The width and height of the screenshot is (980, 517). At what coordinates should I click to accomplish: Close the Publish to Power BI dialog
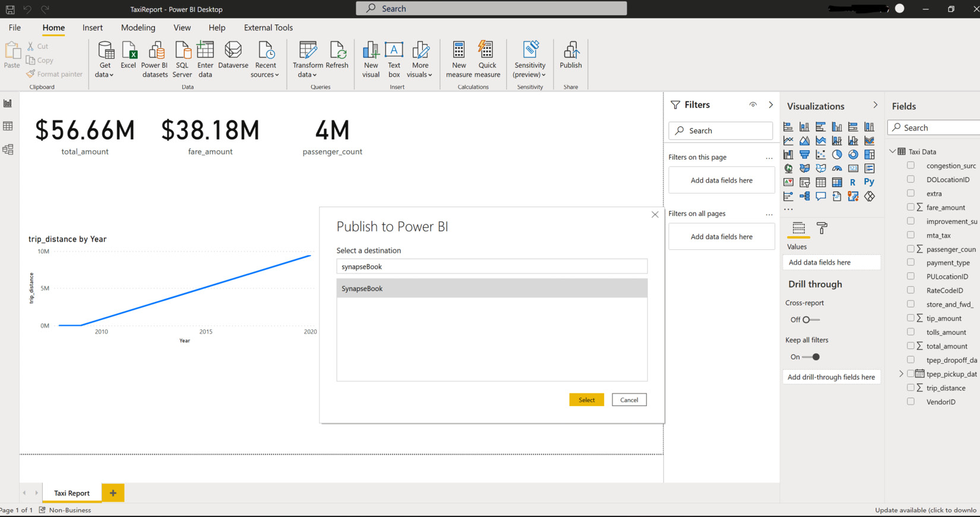(655, 214)
